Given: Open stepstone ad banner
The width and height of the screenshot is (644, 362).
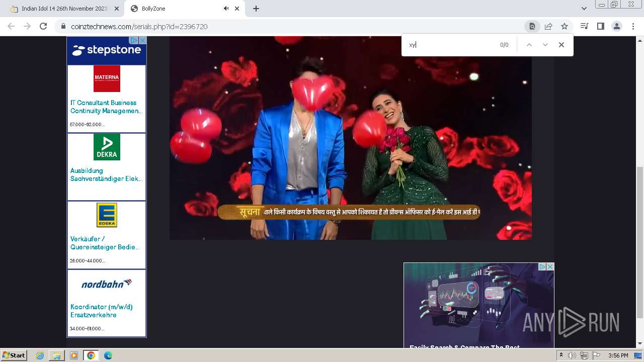Looking at the screenshot, I should click(x=107, y=50).
